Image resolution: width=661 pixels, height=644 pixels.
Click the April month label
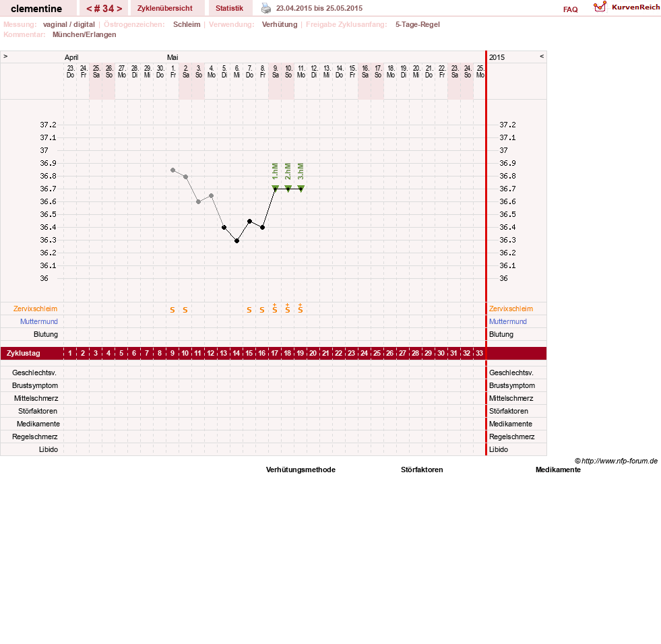pyautogui.click(x=71, y=57)
